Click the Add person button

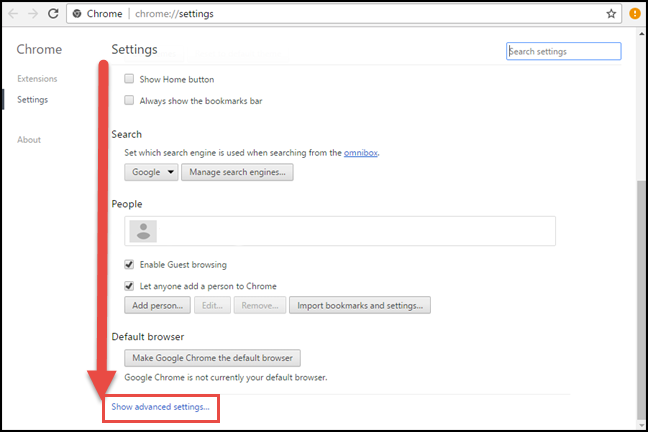(157, 305)
